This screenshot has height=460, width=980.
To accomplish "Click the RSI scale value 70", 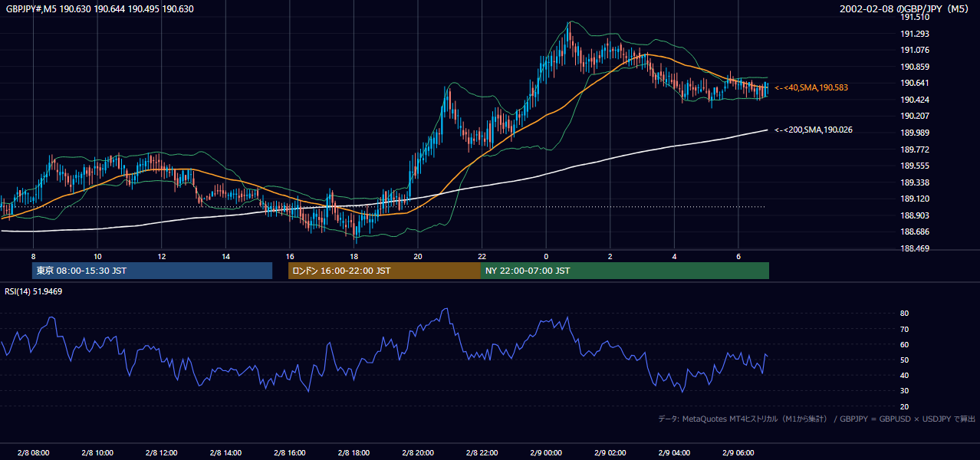I will pos(905,329).
